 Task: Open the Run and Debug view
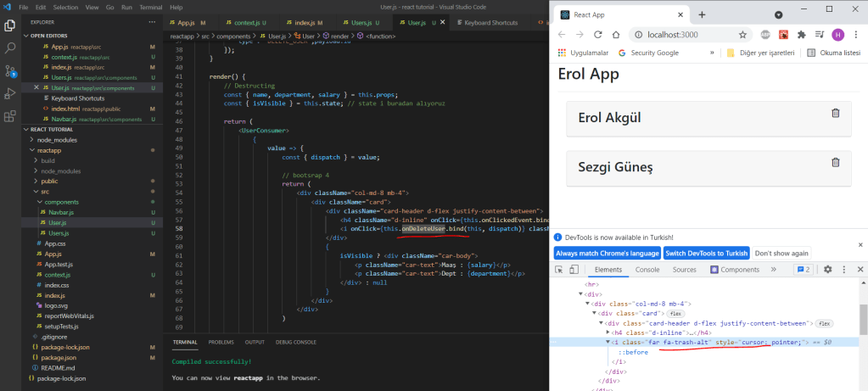click(x=10, y=93)
